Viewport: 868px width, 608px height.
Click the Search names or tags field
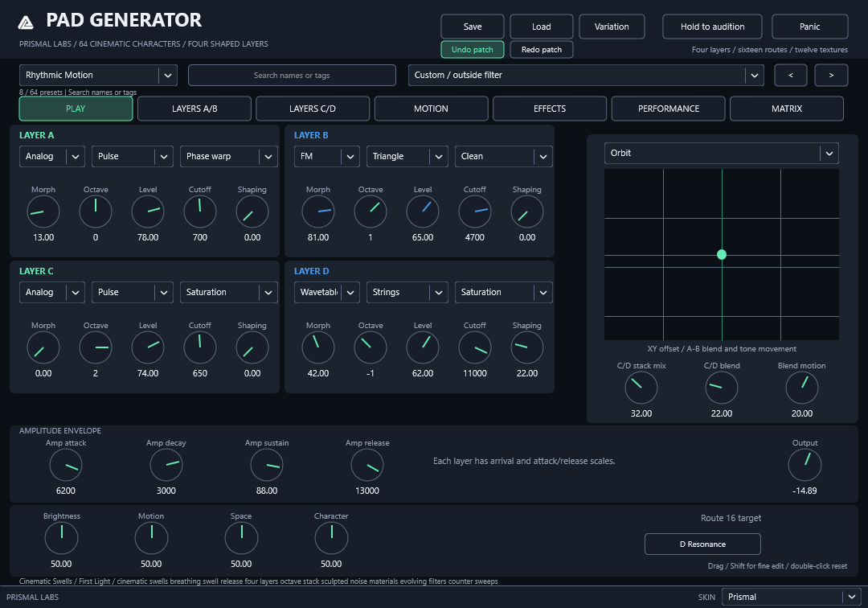tap(292, 76)
